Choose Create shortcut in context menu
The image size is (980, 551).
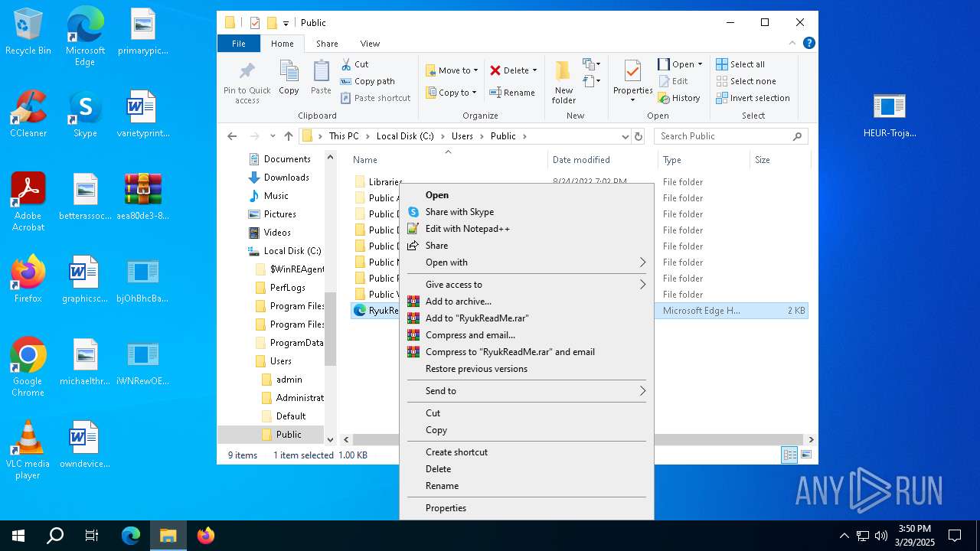527,452
